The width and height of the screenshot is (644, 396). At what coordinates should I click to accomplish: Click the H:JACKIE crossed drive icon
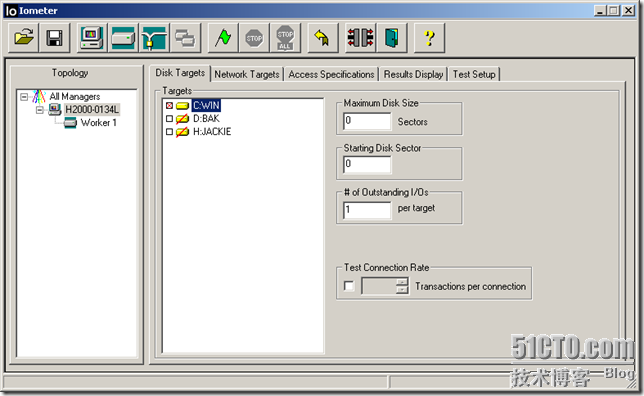point(182,132)
